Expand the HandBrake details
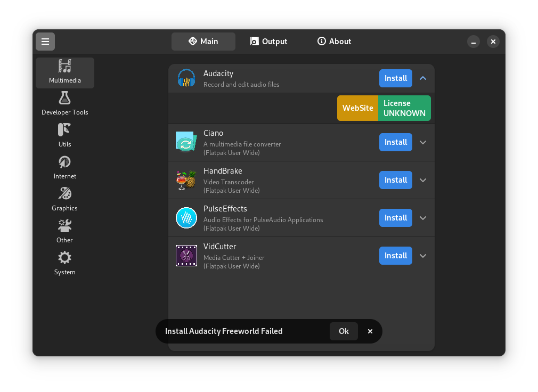 [x=423, y=180]
